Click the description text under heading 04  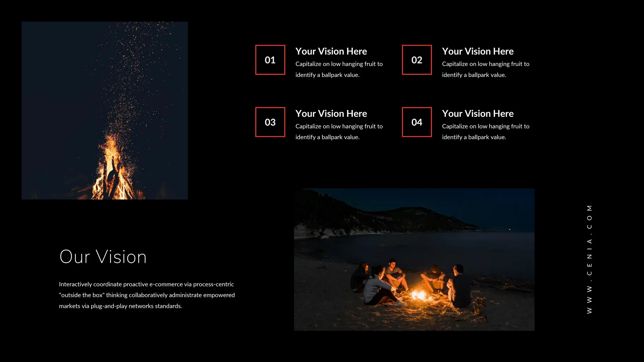(x=486, y=131)
